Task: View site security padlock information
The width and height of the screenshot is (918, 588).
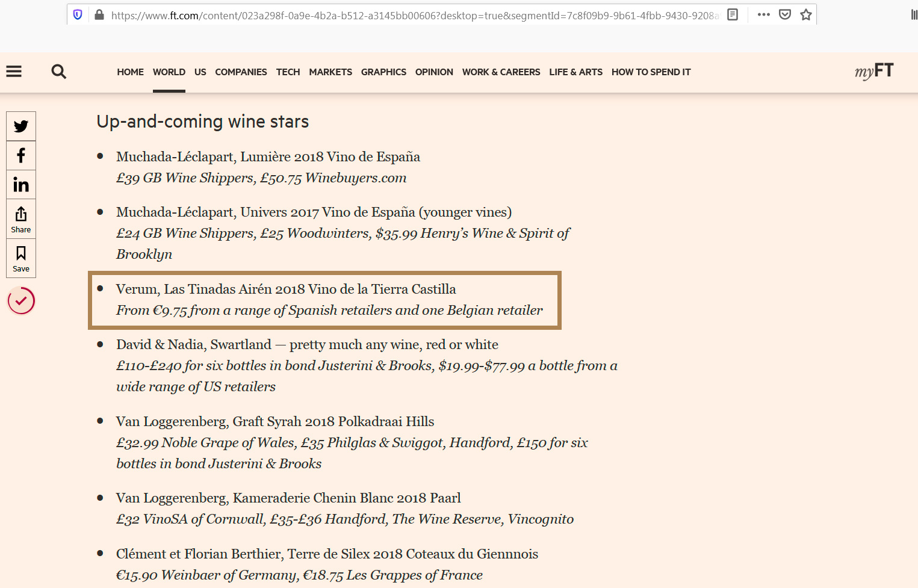Action: [99, 15]
